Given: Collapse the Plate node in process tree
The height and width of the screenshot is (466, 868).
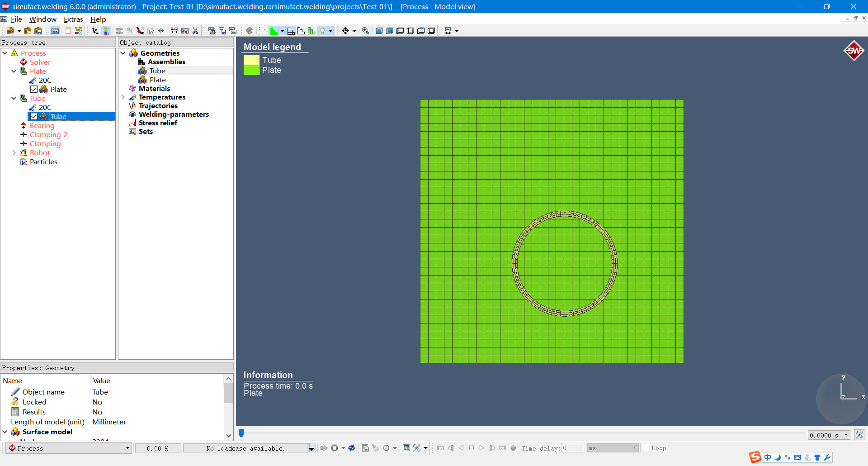Looking at the screenshot, I should tap(14, 71).
